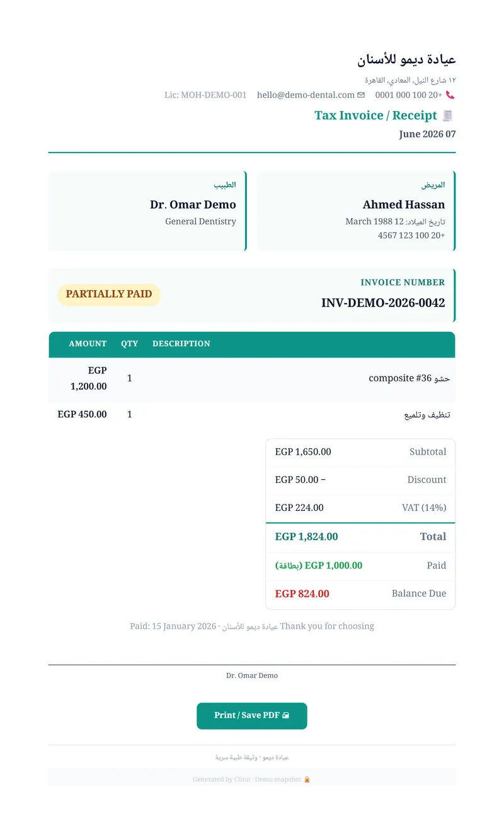Select the EGP 450.00 cleaning row
The width and height of the screenshot is (504, 833).
[x=252, y=414]
